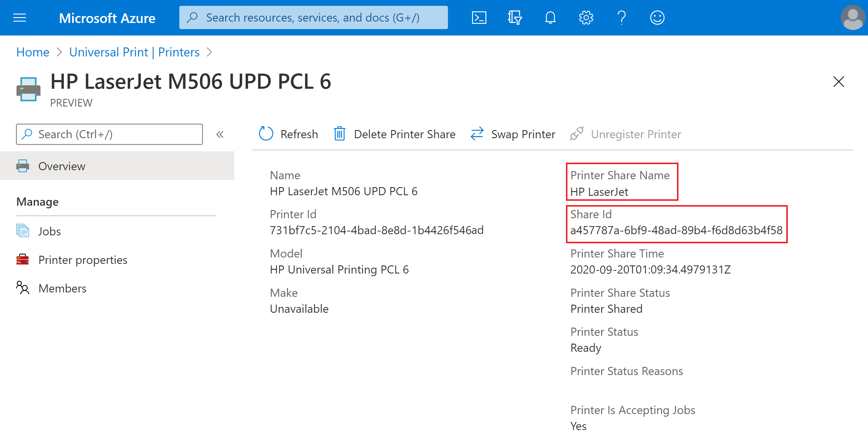The image size is (868, 435).
Task: Open Universal Print Printers breadcrumb link
Action: (x=134, y=52)
